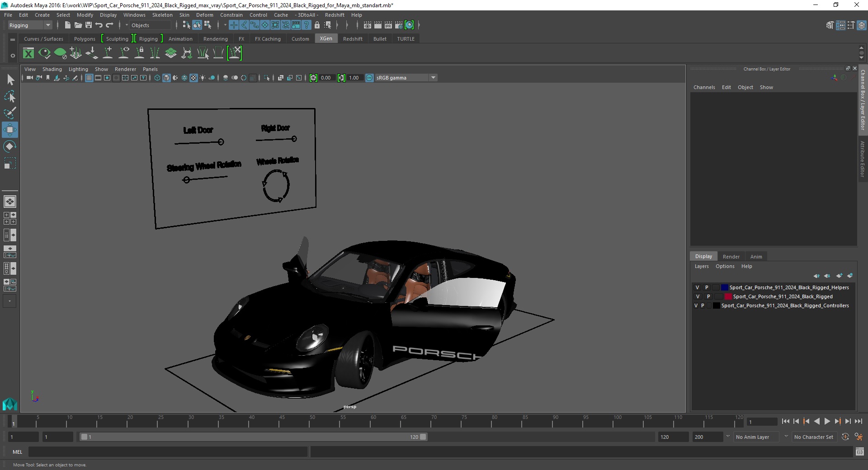This screenshot has width=868, height=470.
Task: Activate the Paint Selection tool
Action: [10, 113]
